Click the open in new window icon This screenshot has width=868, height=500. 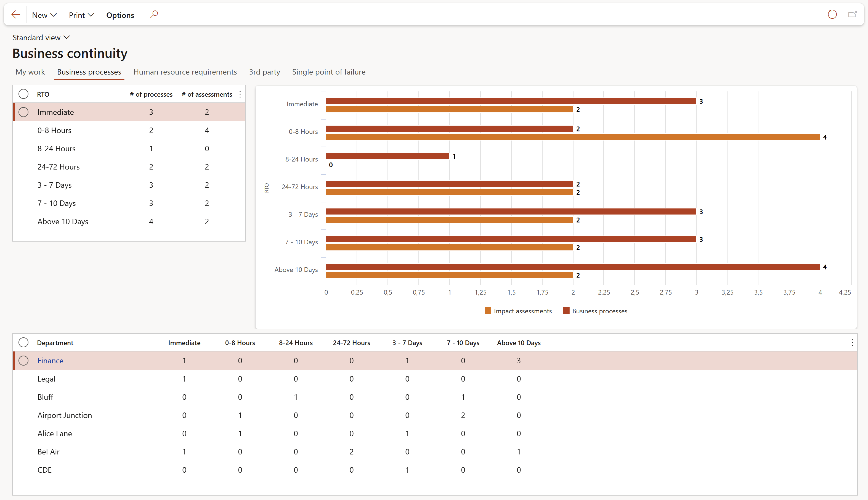852,14
